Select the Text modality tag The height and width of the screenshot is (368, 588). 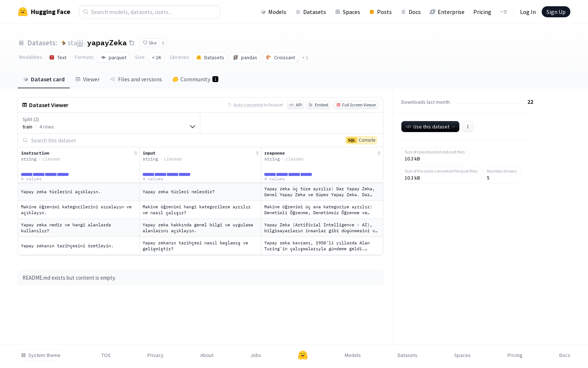coord(58,57)
